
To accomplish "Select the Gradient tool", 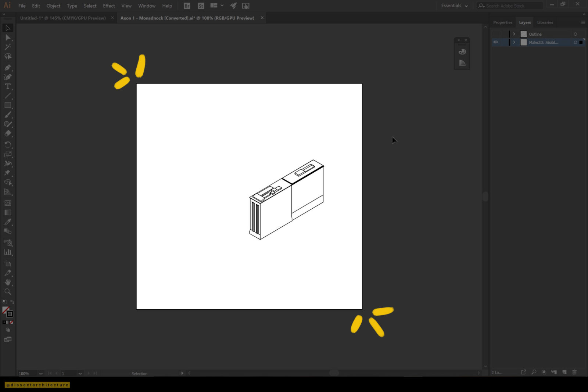I will point(8,212).
